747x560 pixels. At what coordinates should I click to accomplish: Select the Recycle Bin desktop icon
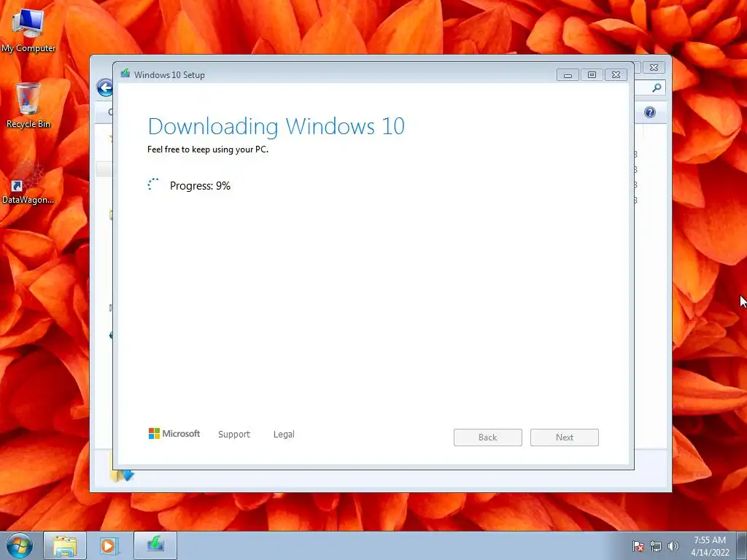28,105
